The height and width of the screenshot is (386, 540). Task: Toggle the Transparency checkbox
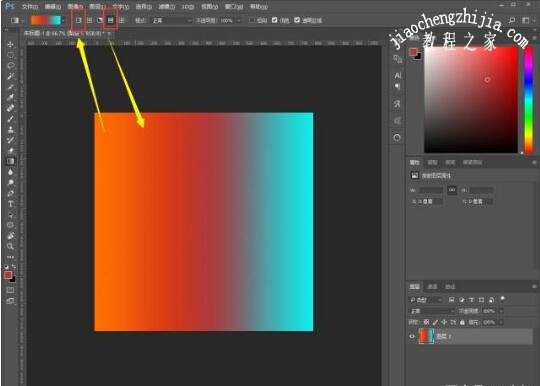[x=297, y=20]
